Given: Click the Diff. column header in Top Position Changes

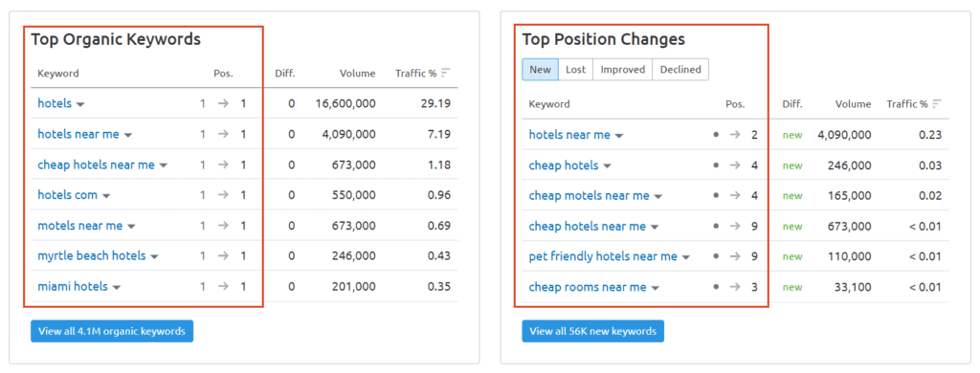Looking at the screenshot, I should pyautogui.click(x=792, y=103).
